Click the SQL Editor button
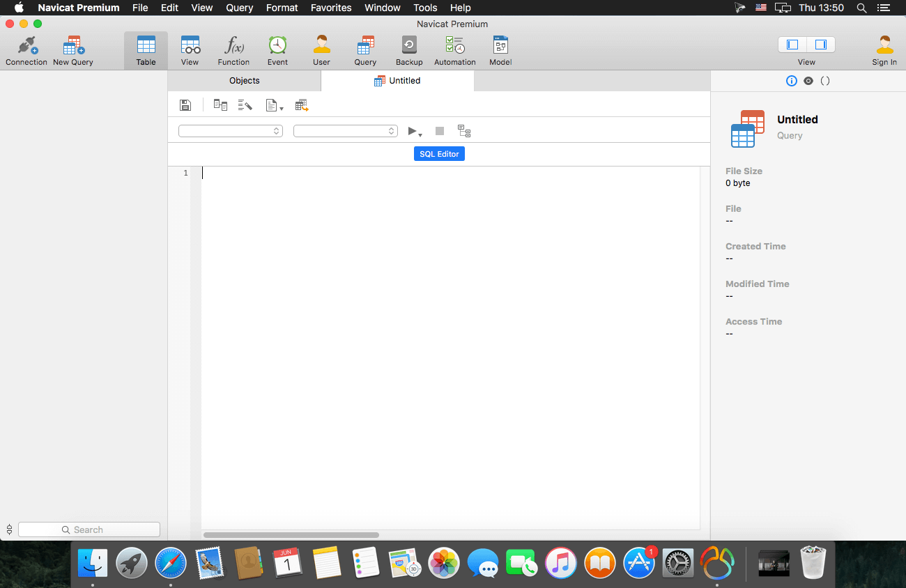The width and height of the screenshot is (906, 588). pyautogui.click(x=439, y=154)
